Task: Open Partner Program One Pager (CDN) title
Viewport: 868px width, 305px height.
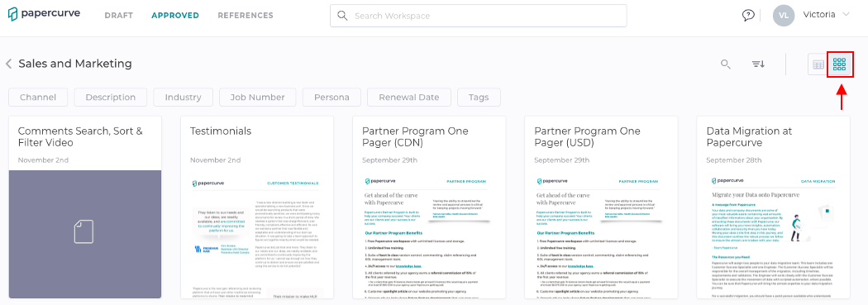Action: point(415,136)
